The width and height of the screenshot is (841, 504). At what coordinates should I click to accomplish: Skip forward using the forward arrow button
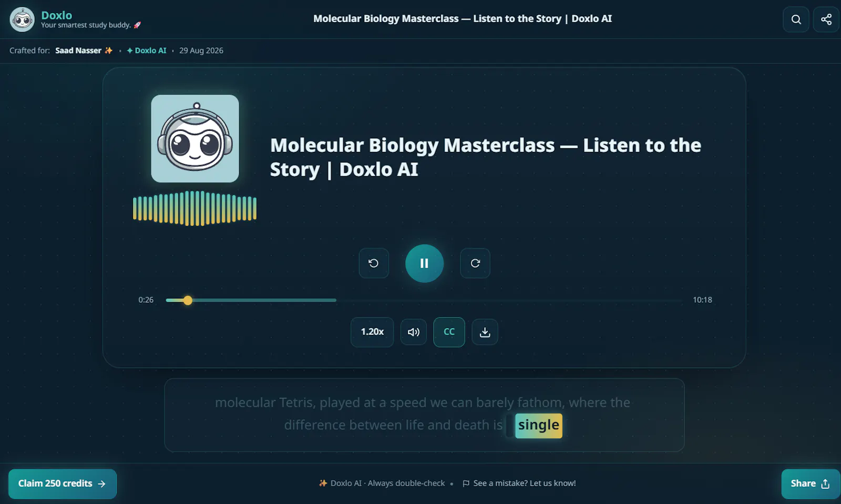coord(475,263)
